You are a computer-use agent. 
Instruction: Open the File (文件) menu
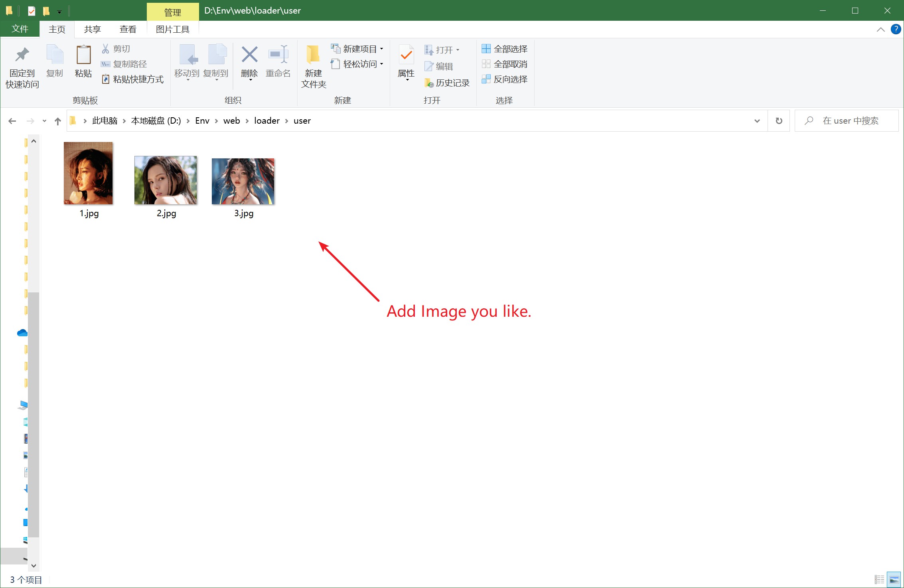coord(20,29)
